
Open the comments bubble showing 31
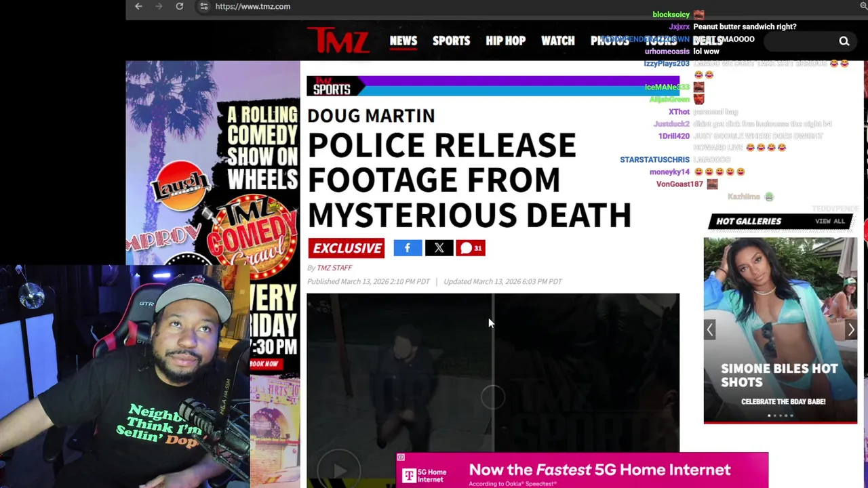point(471,248)
